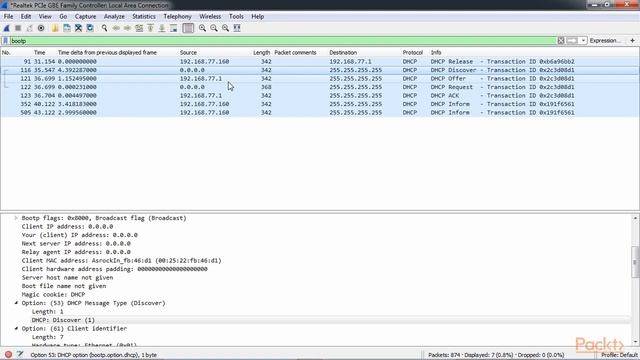Find a packet with magnifier icon
The height and width of the screenshot is (360, 640).
pyautogui.click(x=104, y=28)
